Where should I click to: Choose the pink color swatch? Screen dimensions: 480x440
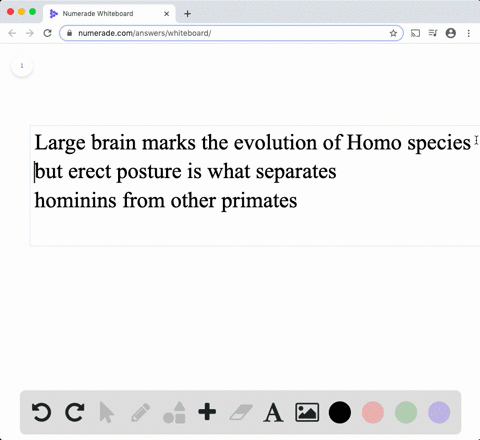tap(373, 412)
